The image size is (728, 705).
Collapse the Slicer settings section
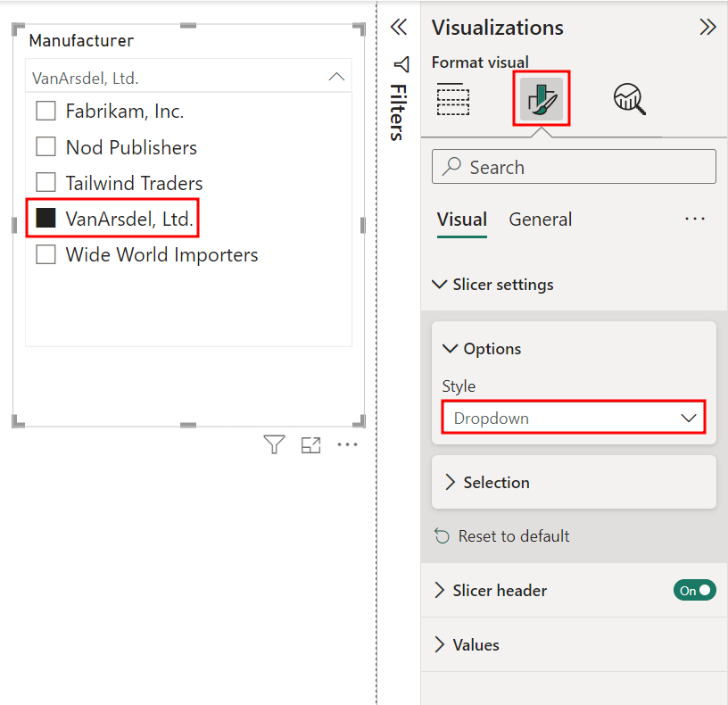point(439,284)
